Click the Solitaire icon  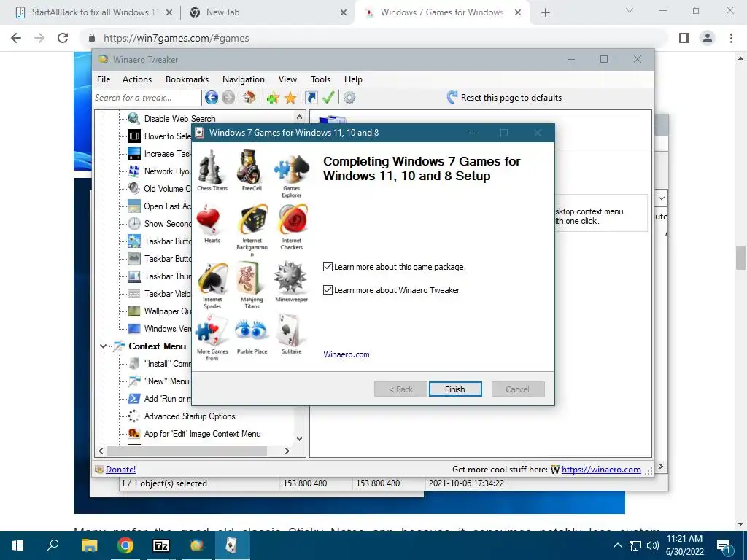pos(291,330)
